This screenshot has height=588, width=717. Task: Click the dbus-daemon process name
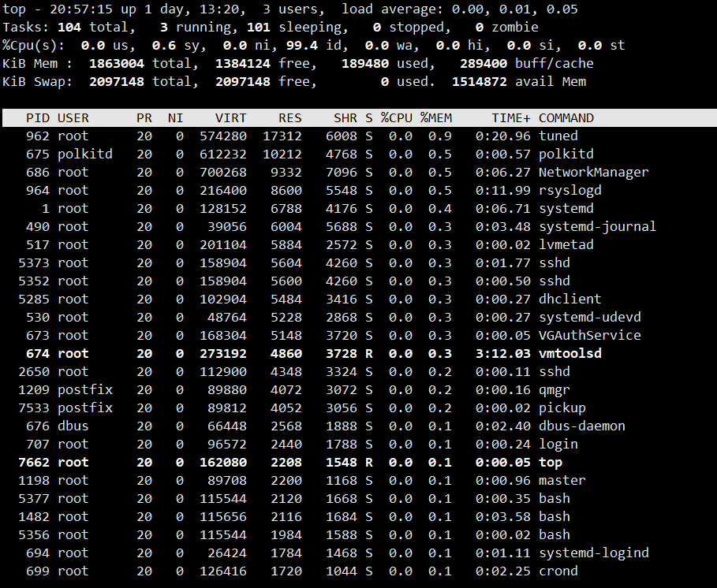pos(581,426)
